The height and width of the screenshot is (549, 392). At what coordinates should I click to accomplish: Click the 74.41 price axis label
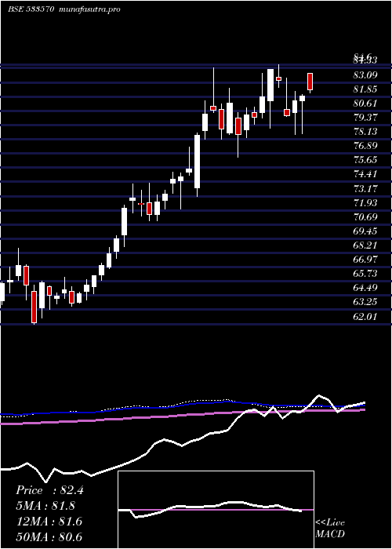pyautogui.click(x=365, y=174)
